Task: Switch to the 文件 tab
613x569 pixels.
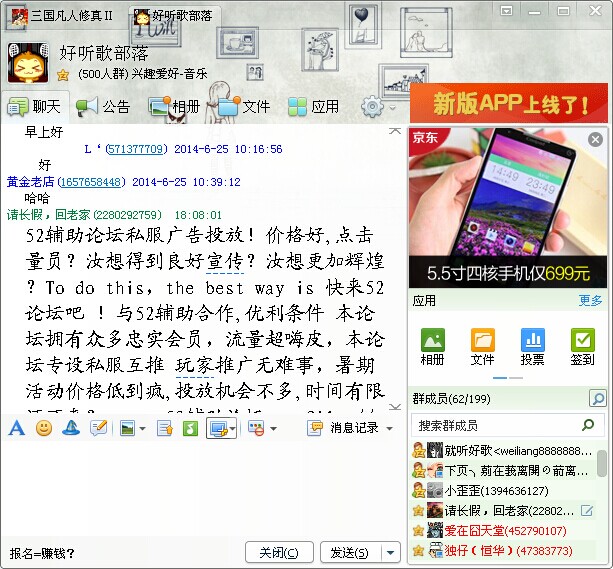Action: pyautogui.click(x=244, y=107)
